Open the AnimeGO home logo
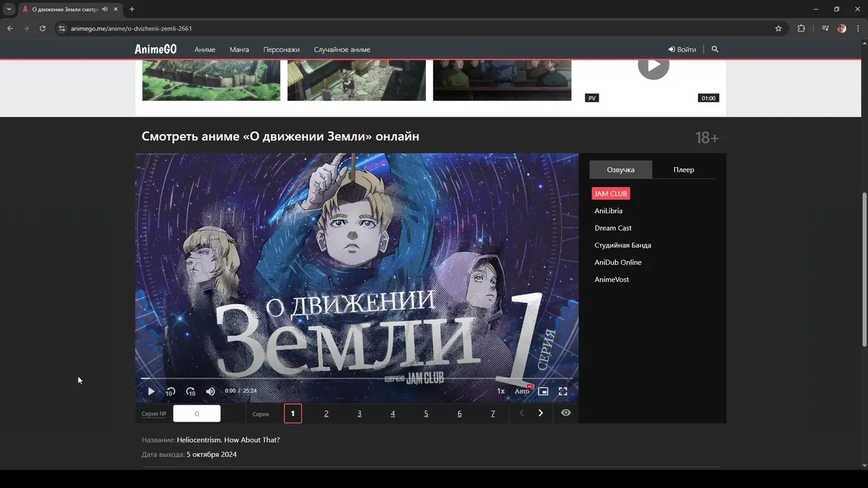 pos(155,49)
